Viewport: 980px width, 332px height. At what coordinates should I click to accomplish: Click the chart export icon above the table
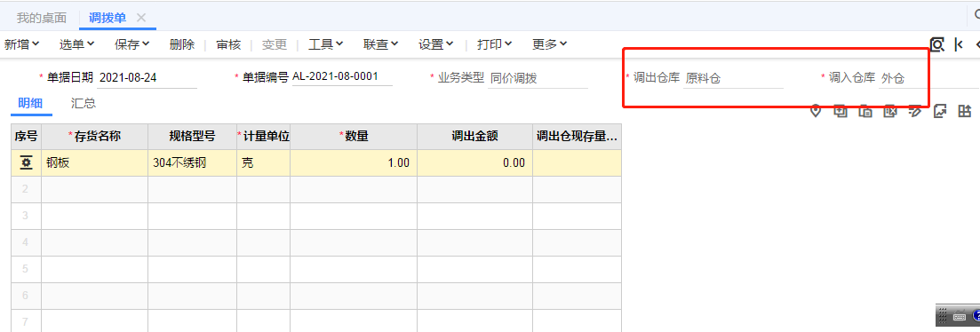click(x=940, y=111)
